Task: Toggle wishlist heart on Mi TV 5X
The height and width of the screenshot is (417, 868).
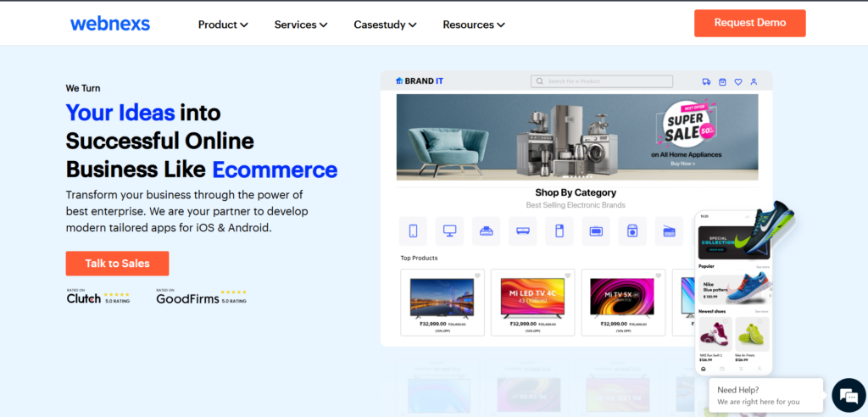Action: [x=658, y=275]
